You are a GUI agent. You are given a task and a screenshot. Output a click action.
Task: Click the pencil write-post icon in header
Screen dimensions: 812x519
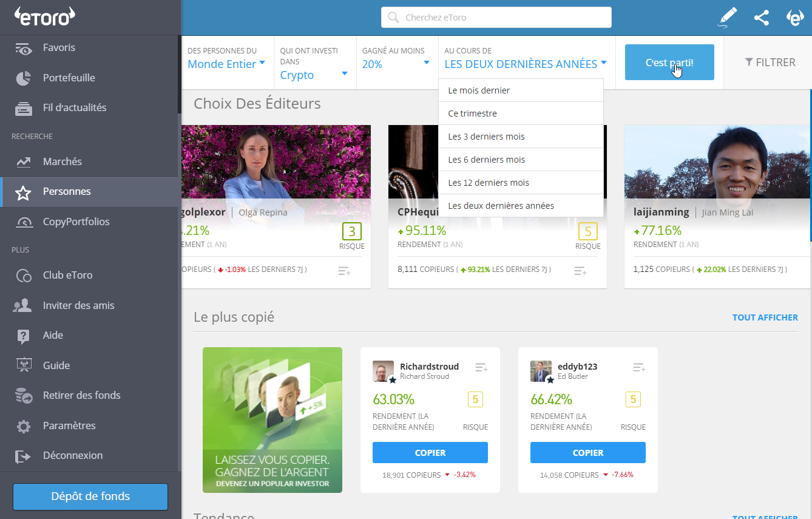pos(728,17)
